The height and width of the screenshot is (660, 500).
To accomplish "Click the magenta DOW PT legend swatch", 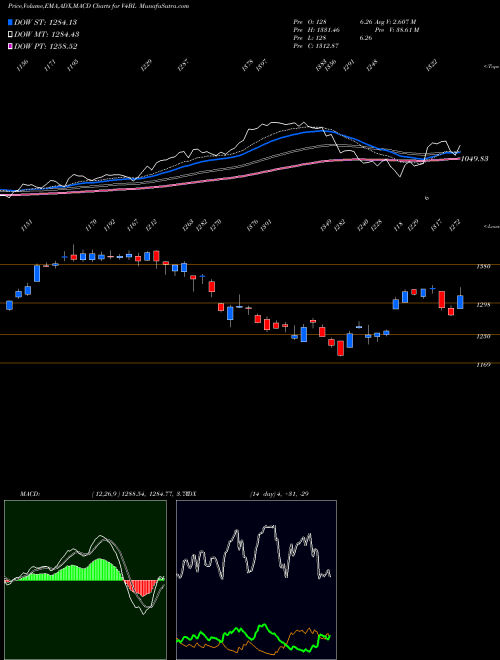I will point(11,46).
